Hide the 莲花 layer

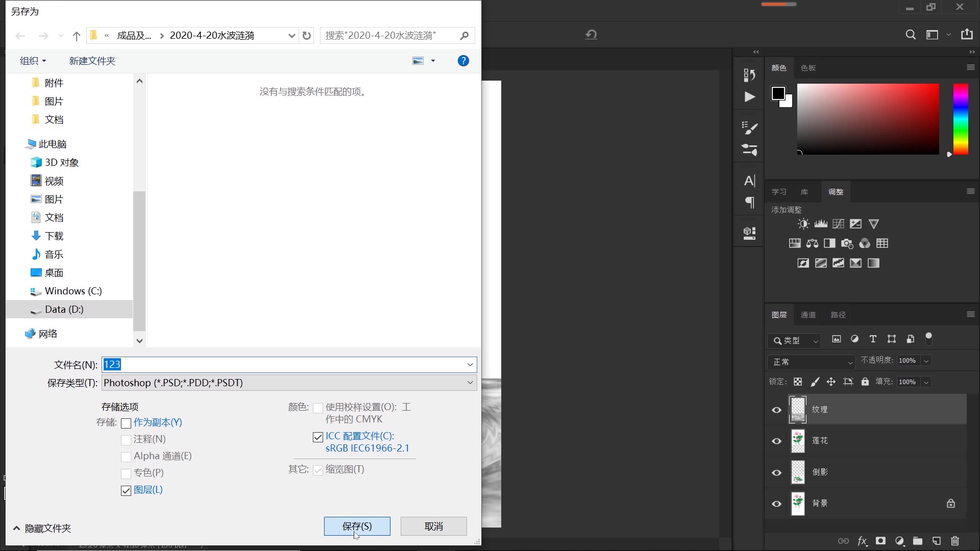[776, 441]
